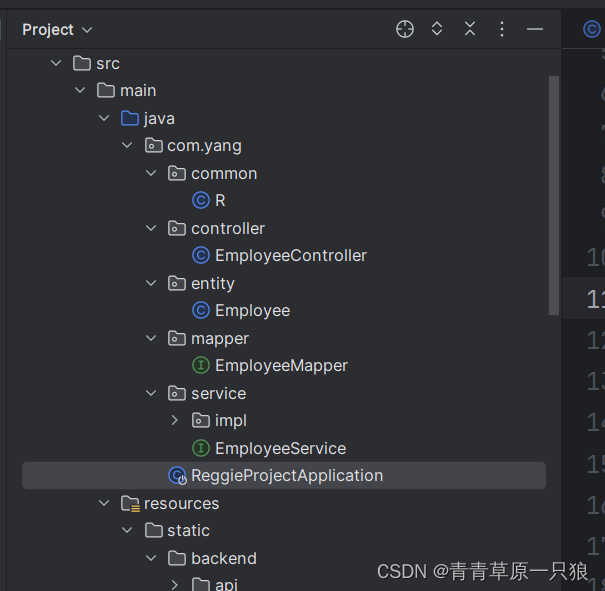605x591 pixels.
Task: Collapse the src folder
Action: point(56,63)
